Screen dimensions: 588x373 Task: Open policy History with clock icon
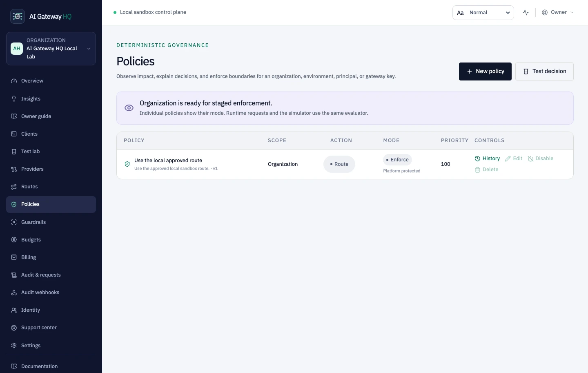(x=487, y=159)
